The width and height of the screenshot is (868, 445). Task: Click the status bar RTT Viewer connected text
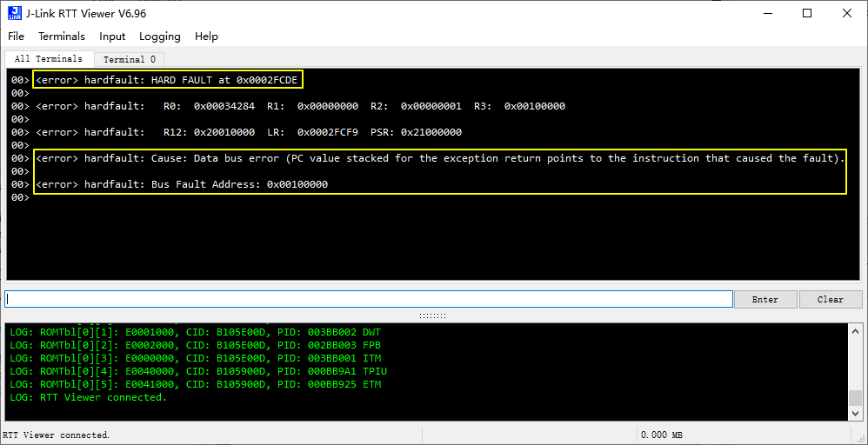click(57, 435)
